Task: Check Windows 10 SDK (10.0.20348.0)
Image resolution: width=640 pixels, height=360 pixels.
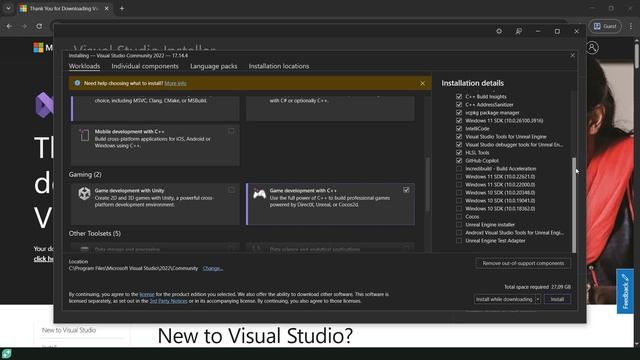Action: click(x=459, y=193)
